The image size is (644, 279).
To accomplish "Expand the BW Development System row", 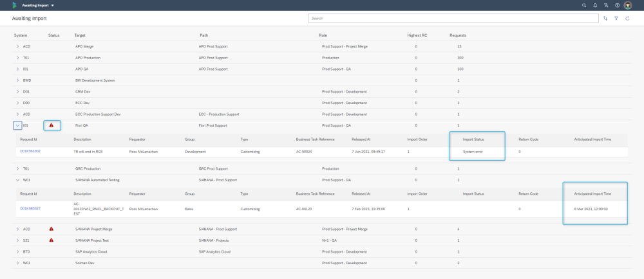I will [17, 80].
